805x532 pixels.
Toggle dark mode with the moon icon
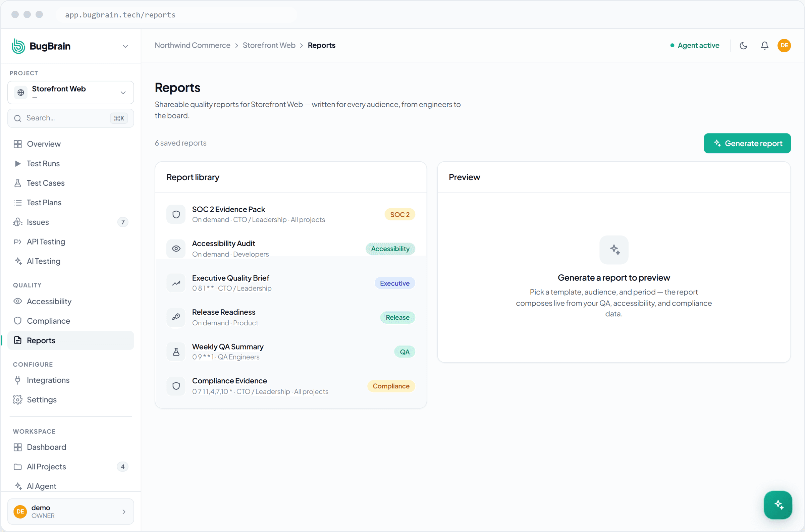pyautogui.click(x=743, y=46)
